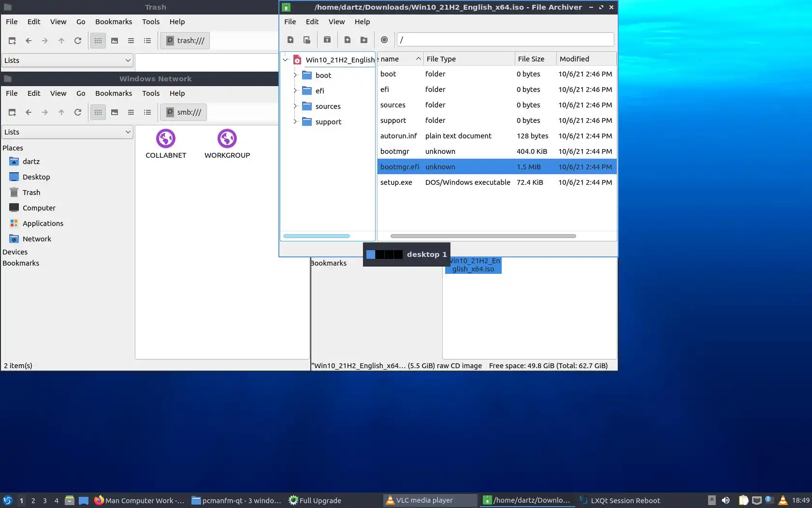Click the VLC cone icon in the system tray
Viewport: 812px width, 508px height.
click(783, 501)
